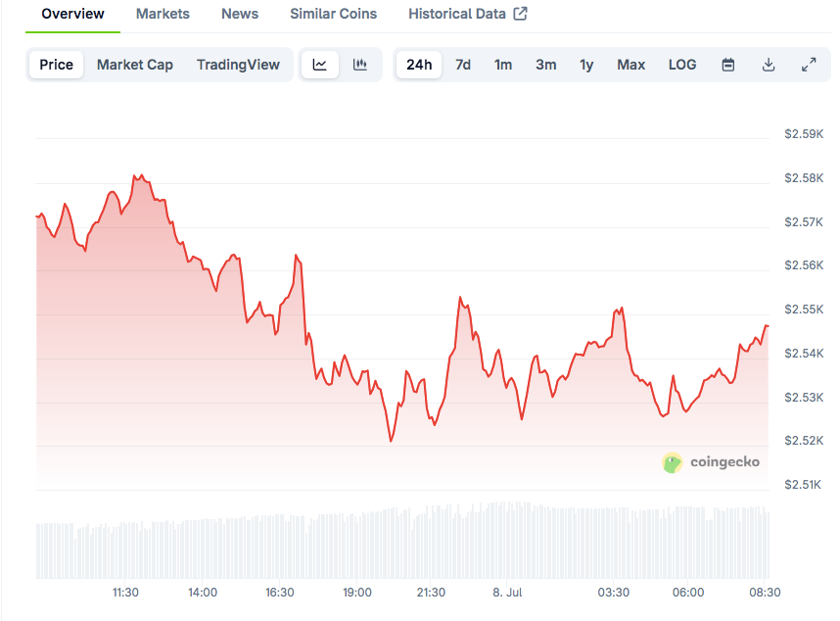Open the Markets tab

(x=163, y=14)
